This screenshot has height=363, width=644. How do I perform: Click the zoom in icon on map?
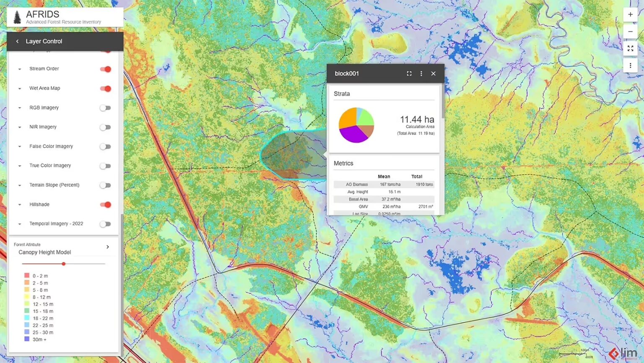click(630, 14)
